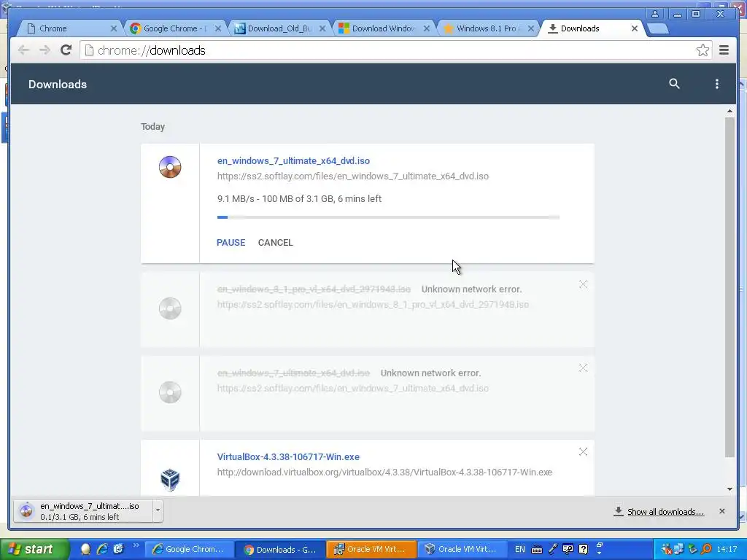This screenshot has height=560, width=747.
Task: Switch to Google Chrom... taskbar button
Action: 189,549
